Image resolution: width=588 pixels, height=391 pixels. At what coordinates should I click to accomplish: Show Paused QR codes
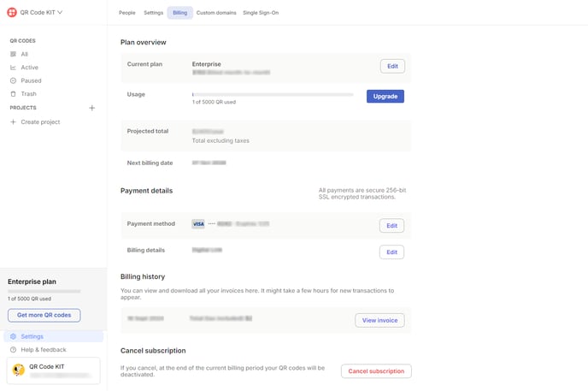(x=31, y=80)
